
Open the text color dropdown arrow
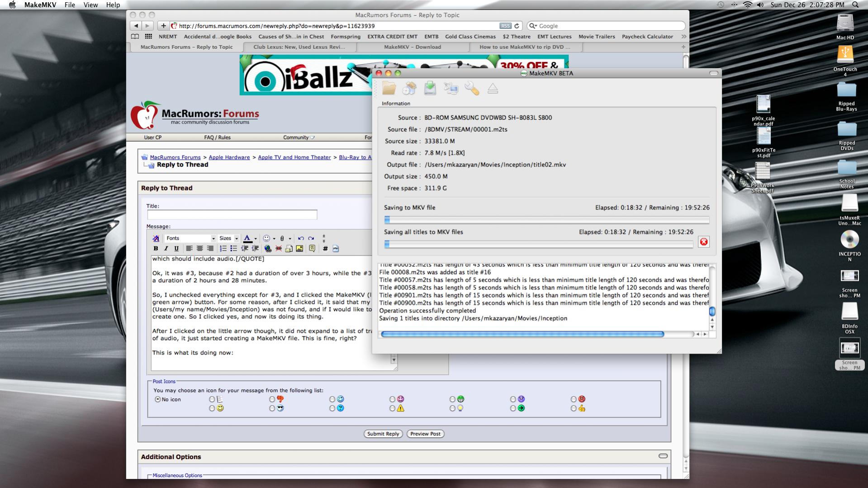tap(256, 239)
